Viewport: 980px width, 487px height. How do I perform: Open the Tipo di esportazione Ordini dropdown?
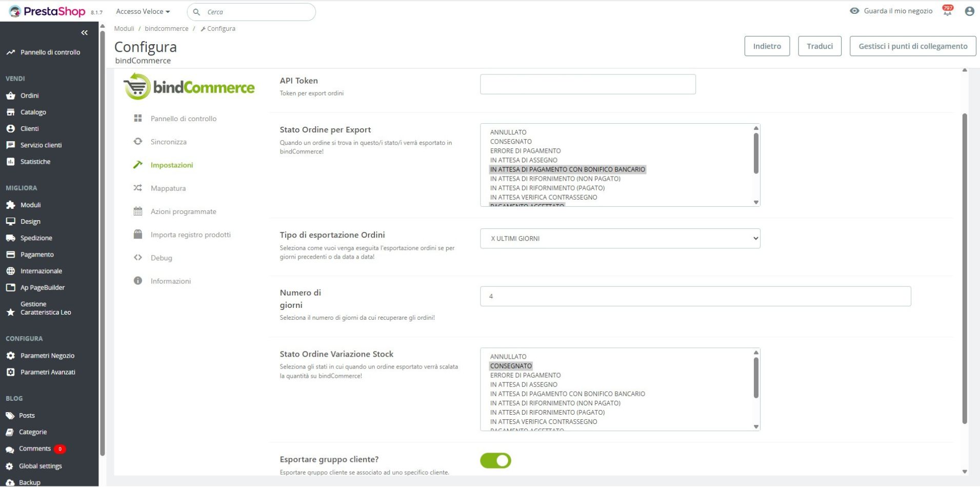619,239
